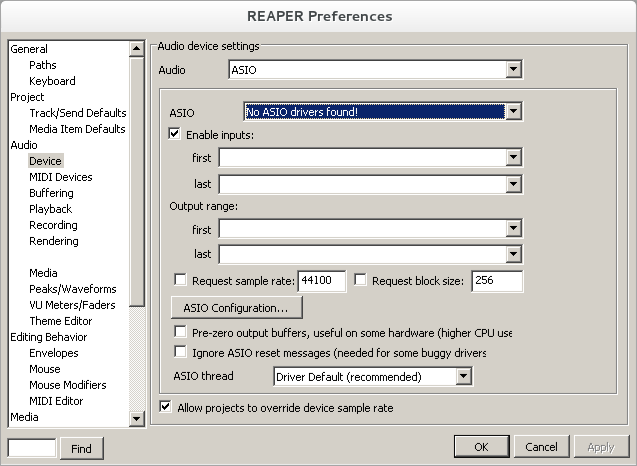Open Mouse Modifiers page
The image size is (637, 466).
tap(67, 385)
